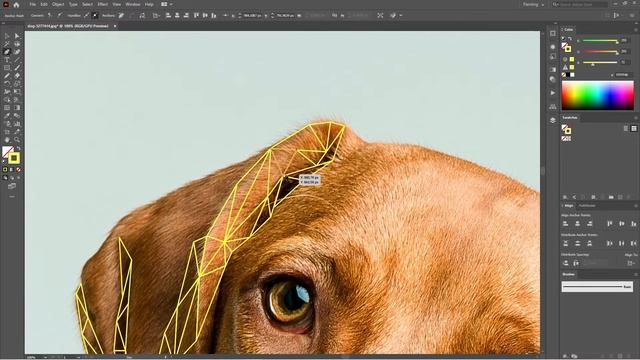Select the Line Segment tool

click(17, 60)
